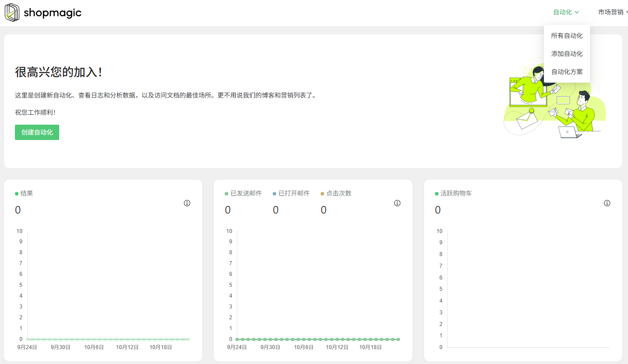Select 添加自动化 from the open menu
Screen dimensions: 628x364
pos(567,53)
